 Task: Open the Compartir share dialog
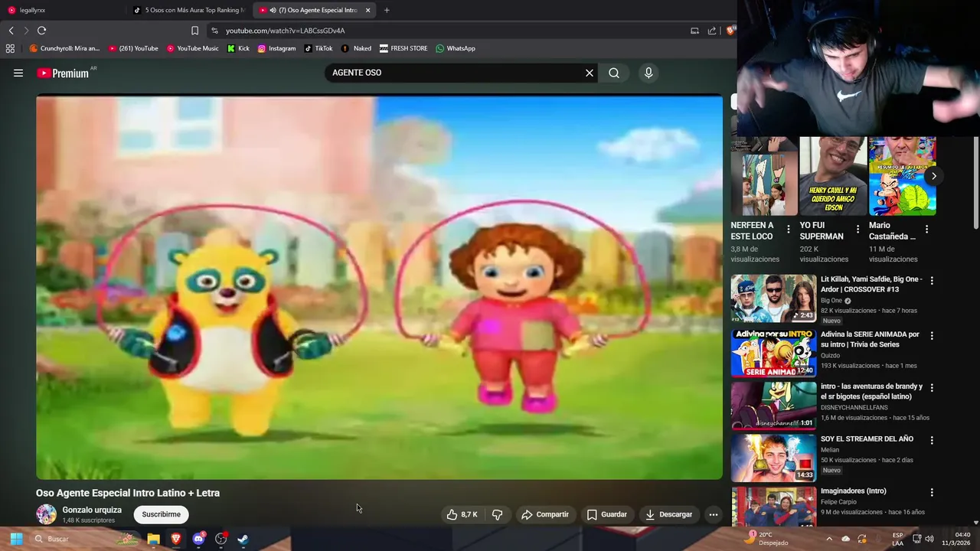(545, 514)
